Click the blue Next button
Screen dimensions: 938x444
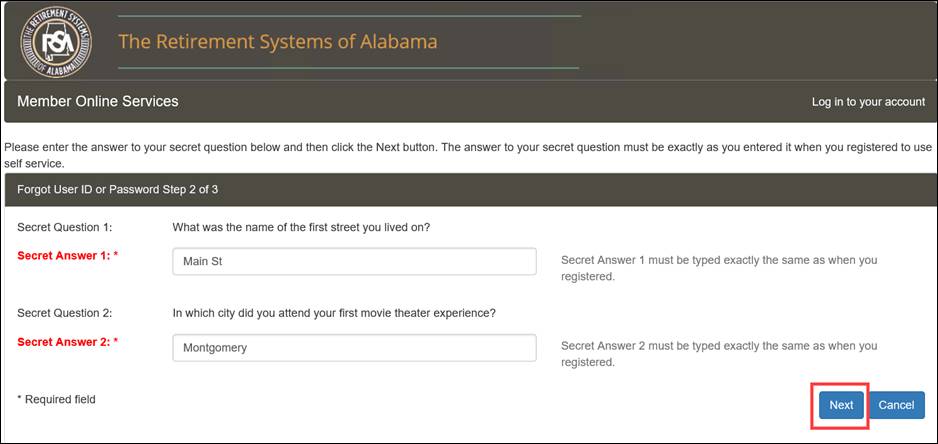click(x=841, y=405)
